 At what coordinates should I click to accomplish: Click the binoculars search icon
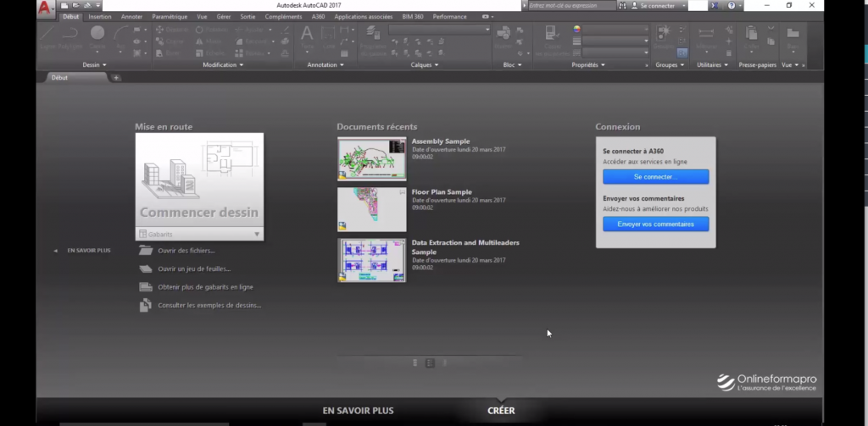coord(623,6)
